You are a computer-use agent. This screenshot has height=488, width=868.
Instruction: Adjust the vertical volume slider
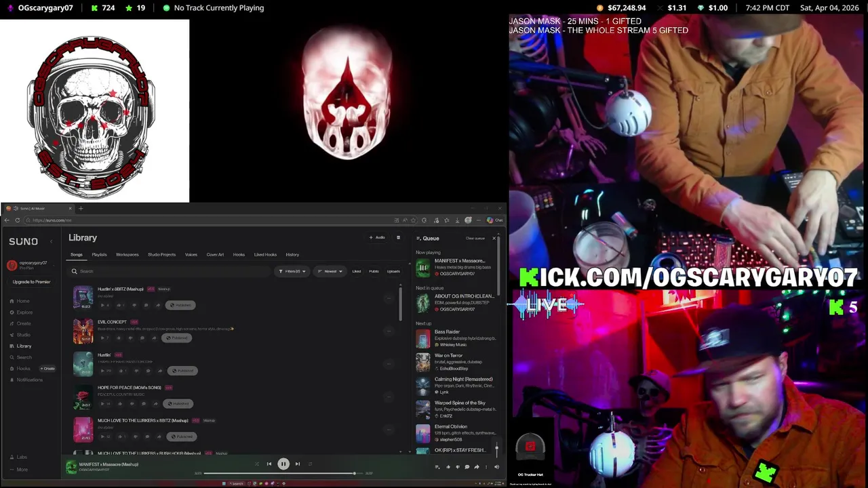[x=496, y=449]
